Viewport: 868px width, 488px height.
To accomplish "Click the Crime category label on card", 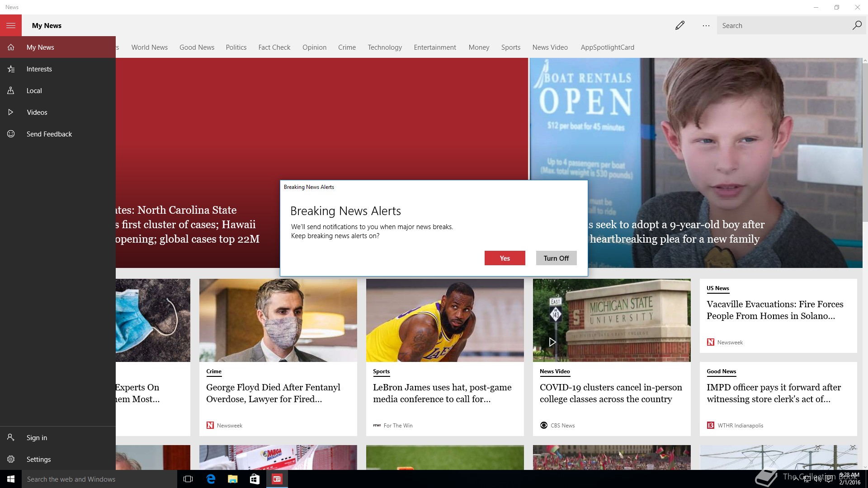I will pos(214,371).
